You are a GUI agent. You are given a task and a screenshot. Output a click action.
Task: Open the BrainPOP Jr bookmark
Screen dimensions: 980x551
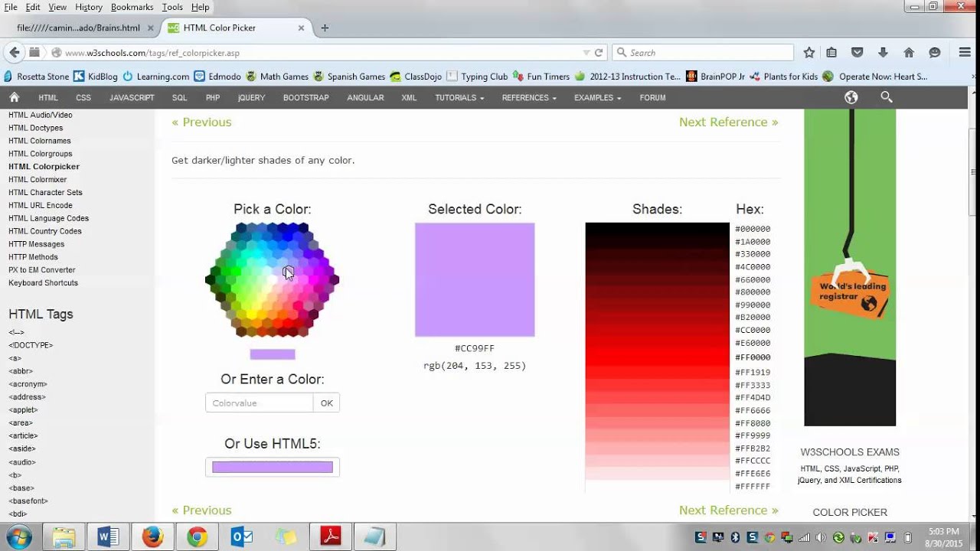point(716,77)
